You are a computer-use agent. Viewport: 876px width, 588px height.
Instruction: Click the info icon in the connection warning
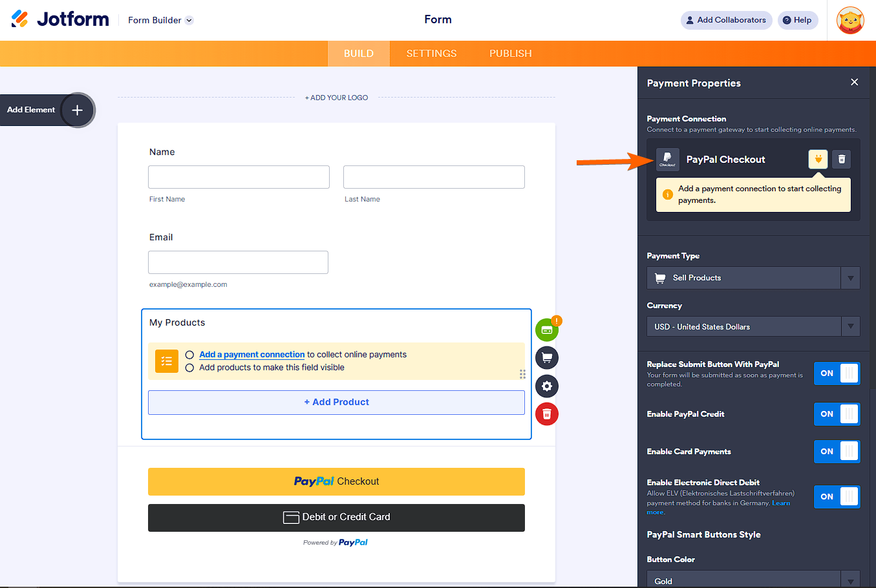pos(668,194)
